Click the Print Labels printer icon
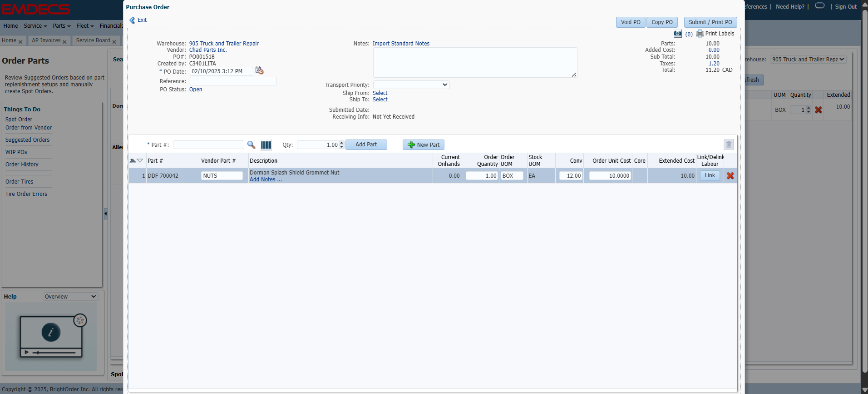Image resolution: width=868 pixels, height=394 pixels. (700, 34)
